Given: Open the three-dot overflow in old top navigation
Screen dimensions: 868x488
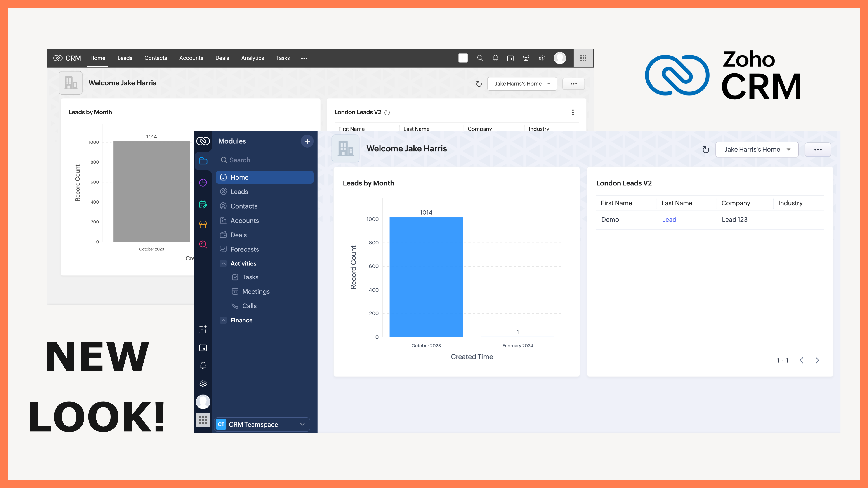Looking at the screenshot, I should tap(304, 58).
